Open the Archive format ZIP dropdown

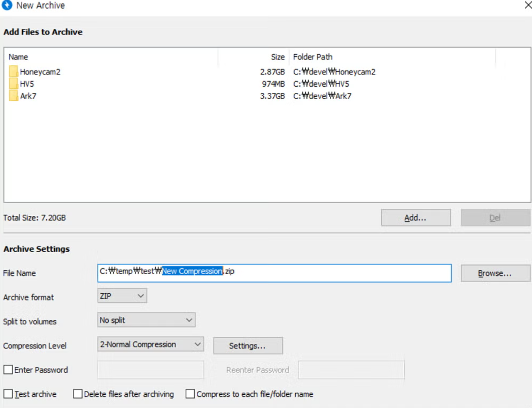click(x=122, y=296)
